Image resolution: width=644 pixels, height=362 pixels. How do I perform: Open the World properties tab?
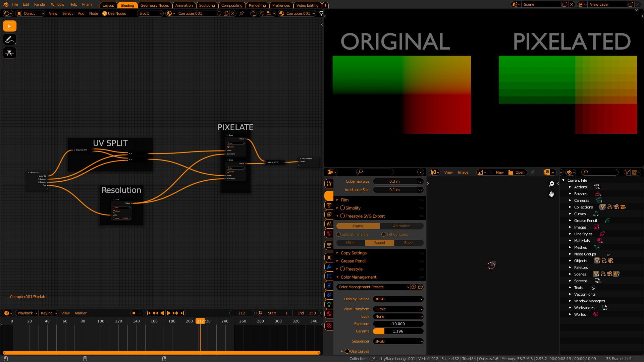(329, 233)
